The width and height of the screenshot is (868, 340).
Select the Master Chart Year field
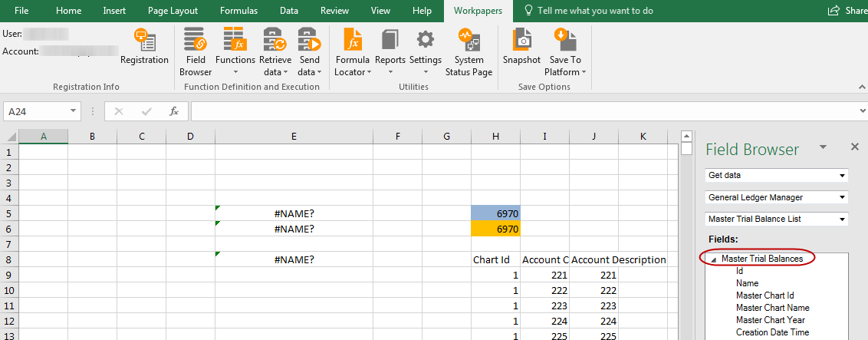click(771, 320)
